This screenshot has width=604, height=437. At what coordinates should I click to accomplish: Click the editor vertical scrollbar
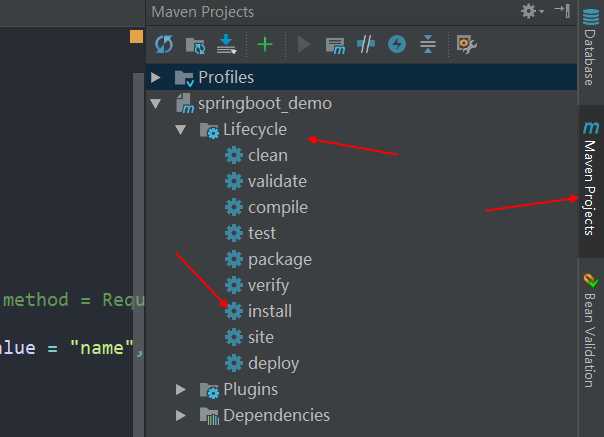coord(138,254)
